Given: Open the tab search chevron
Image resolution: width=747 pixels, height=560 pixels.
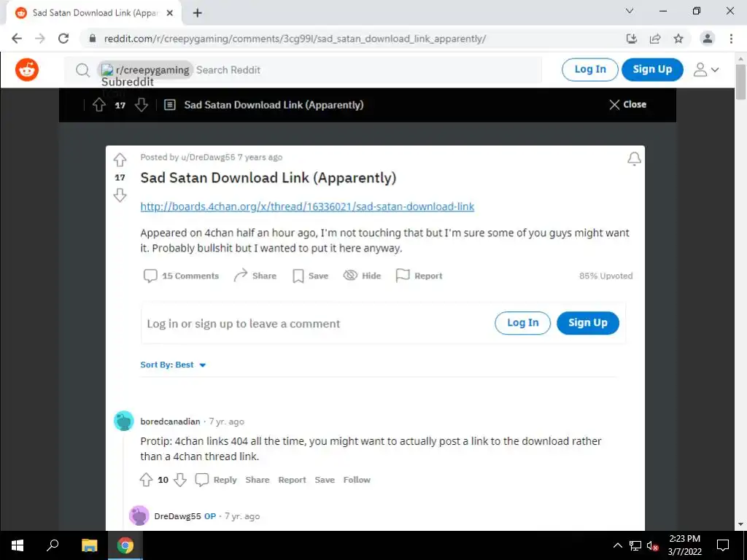Looking at the screenshot, I should tap(630, 11).
